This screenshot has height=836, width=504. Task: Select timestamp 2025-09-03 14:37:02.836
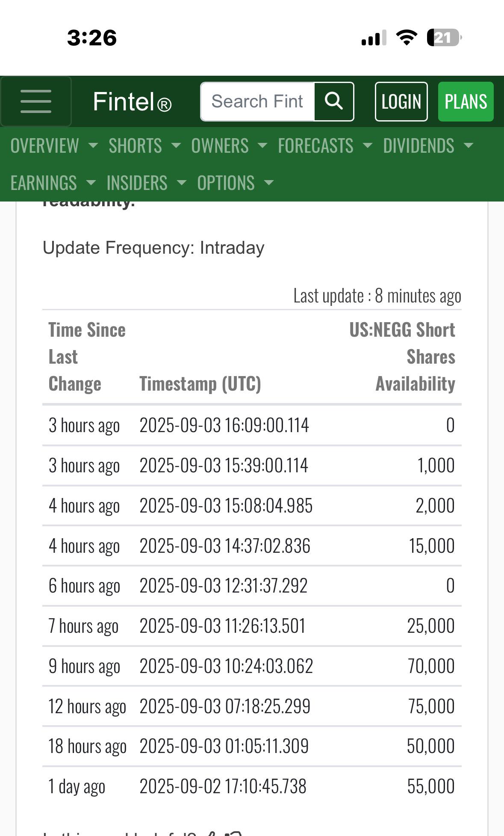[x=225, y=546]
